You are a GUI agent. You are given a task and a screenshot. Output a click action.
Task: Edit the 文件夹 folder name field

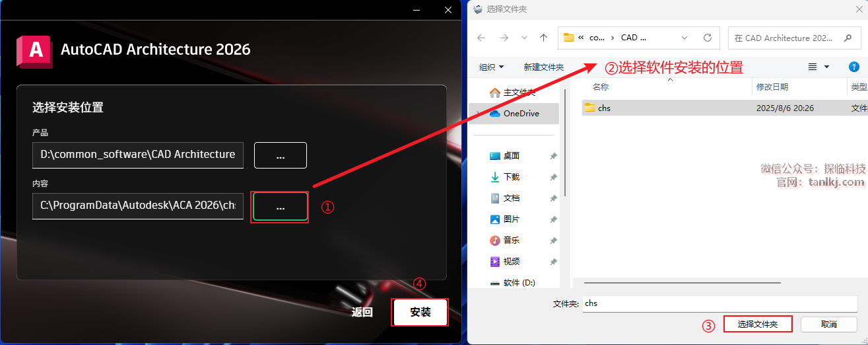tap(719, 303)
